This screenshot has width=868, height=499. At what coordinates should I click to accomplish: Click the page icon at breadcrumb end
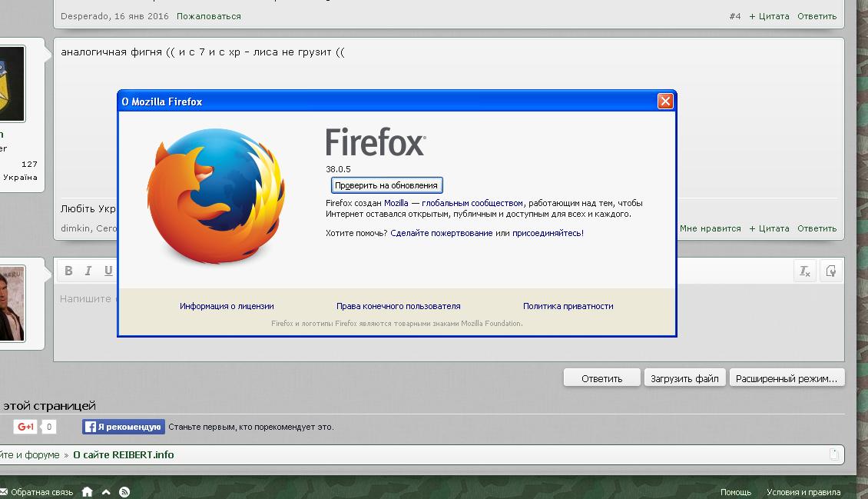point(834,454)
